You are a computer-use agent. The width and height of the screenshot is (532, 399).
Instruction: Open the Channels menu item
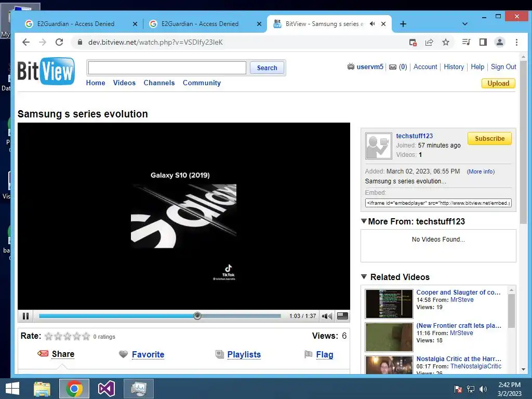(x=159, y=83)
